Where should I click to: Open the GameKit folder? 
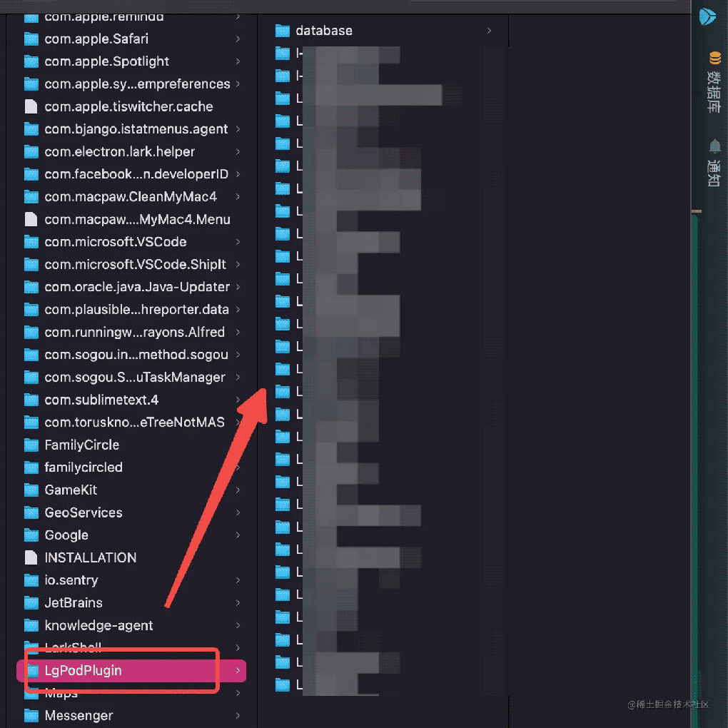pos(71,490)
